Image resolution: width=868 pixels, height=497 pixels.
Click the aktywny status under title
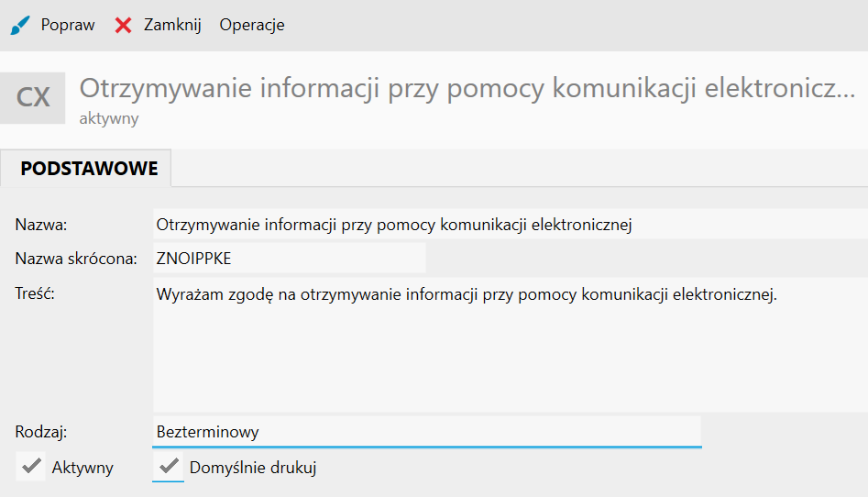coord(109,118)
